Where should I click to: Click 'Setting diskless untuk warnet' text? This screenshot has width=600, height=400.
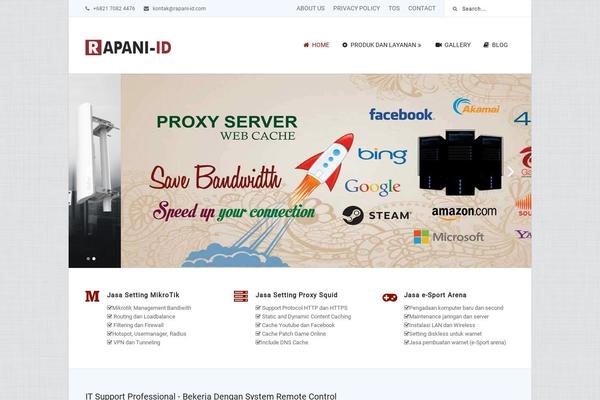(x=446, y=333)
